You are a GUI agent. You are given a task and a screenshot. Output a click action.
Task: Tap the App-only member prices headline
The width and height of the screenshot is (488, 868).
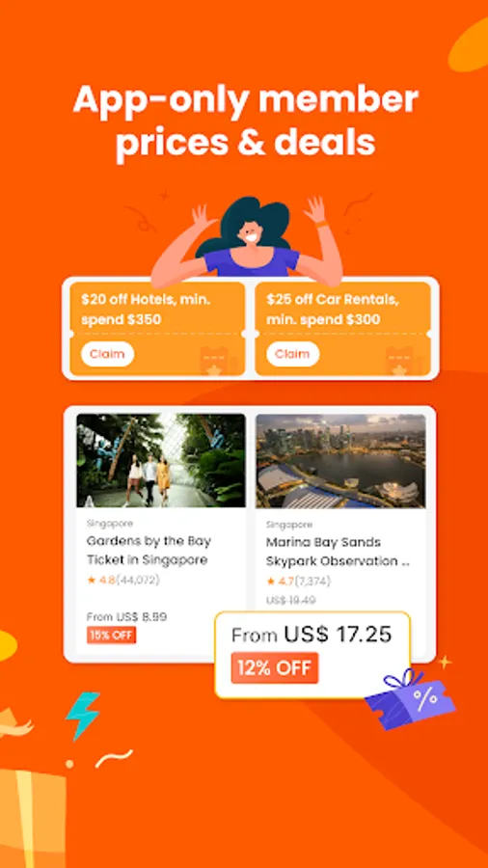(x=246, y=121)
